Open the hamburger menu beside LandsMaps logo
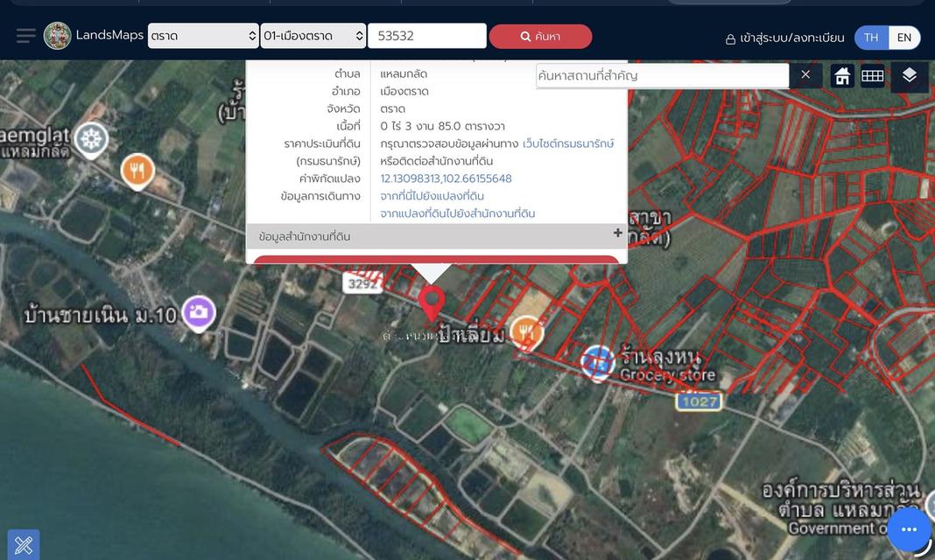Screen dimensions: 935x560 coord(25,37)
